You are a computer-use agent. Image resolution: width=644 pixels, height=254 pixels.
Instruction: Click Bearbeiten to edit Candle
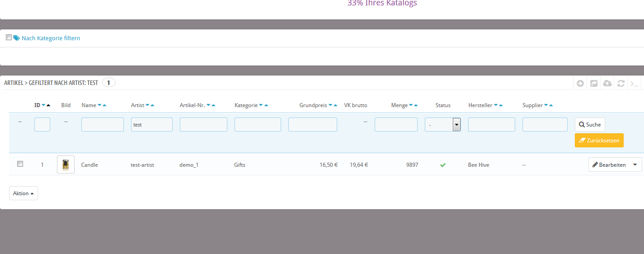click(x=609, y=165)
